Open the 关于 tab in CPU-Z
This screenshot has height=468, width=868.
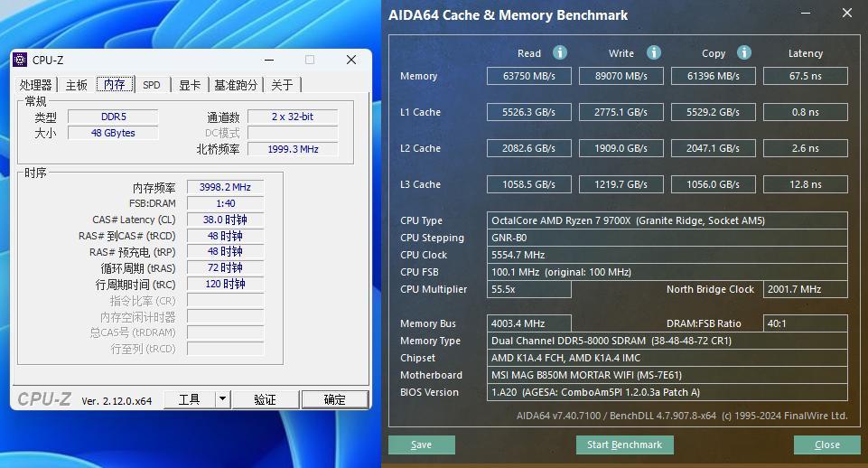click(282, 85)
